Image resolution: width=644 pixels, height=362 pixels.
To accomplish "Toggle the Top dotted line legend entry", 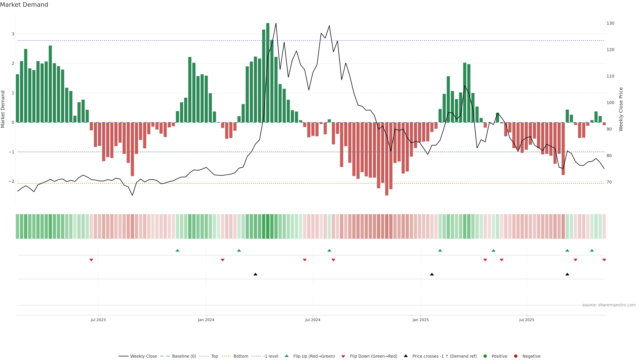I will tap(214, 356).
